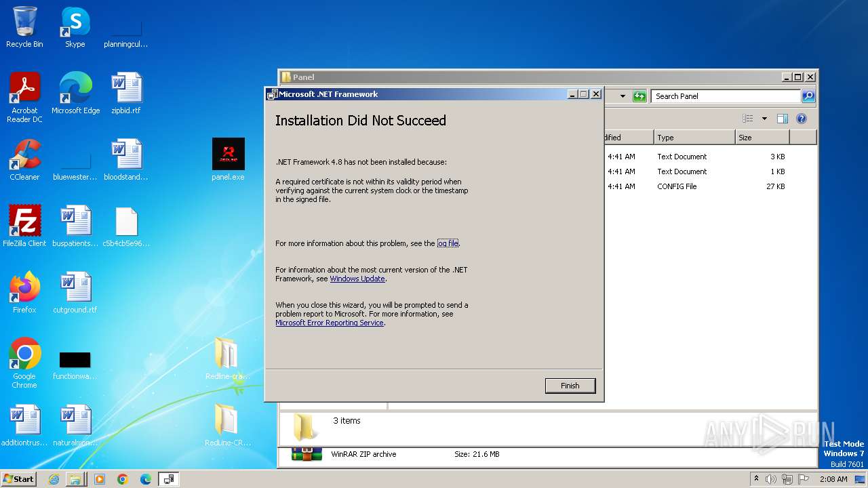
Task: Click the clock showing 2:08 AM
Action: coord(833,479)
